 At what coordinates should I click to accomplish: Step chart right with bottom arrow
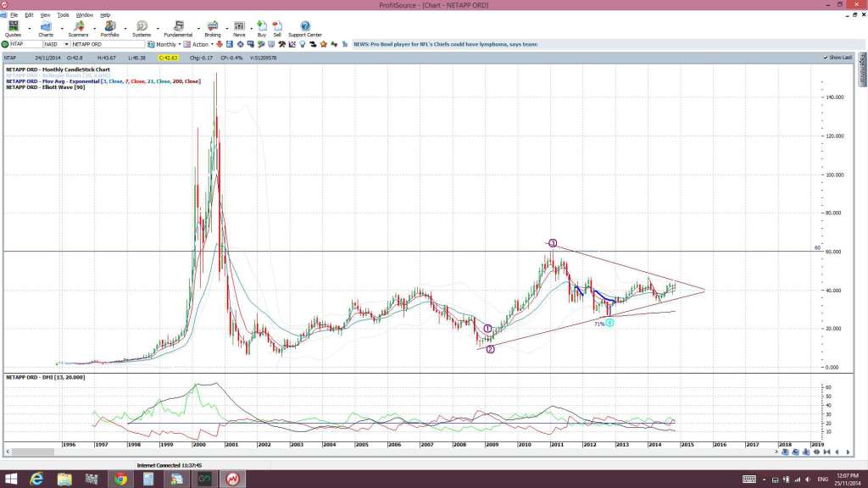[x=848, y=452]
